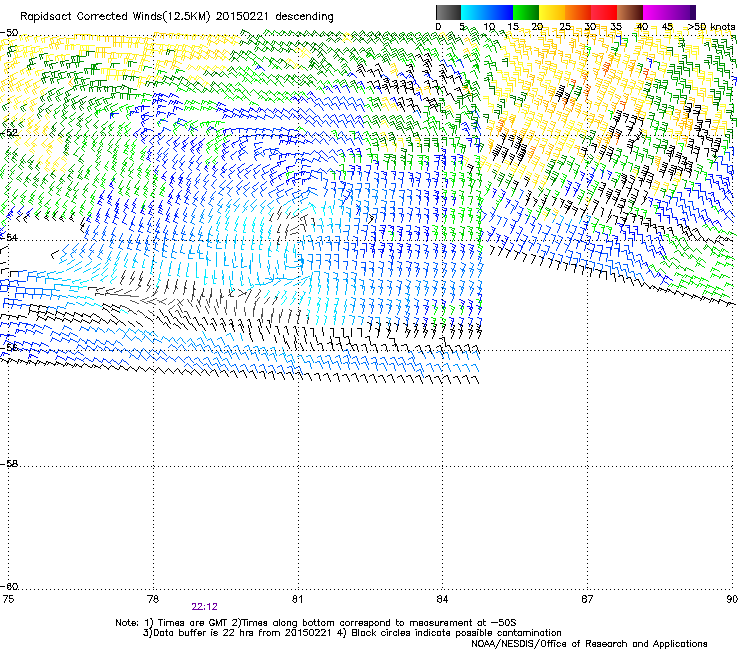Click the 'NOAA/NESDIS/Office of Research and Applications' credit
This screenshot has height=650, width=740.
pyautogui.click(x=589, y=644)
